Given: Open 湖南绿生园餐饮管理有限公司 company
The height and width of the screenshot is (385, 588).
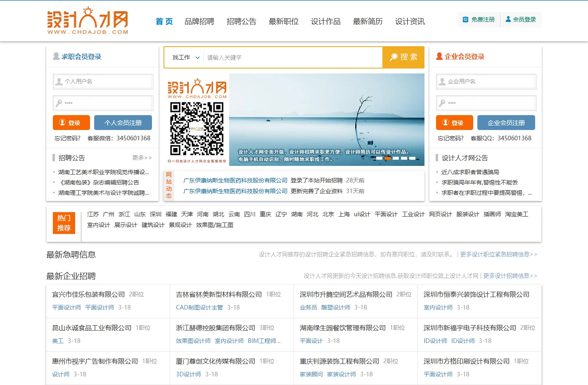Looking at the screenshot, I should pos(343,328).
